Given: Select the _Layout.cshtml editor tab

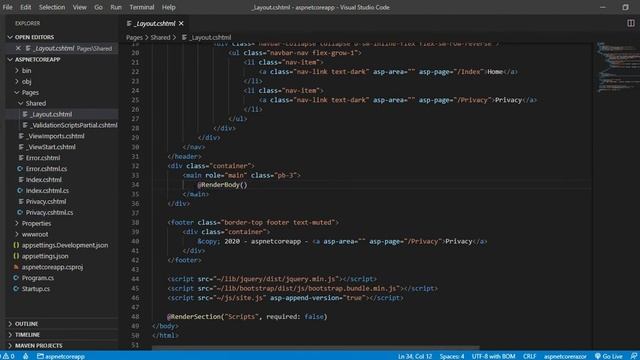Looking at the screenshot, I should pyautogui.click(x=155, y=24).
